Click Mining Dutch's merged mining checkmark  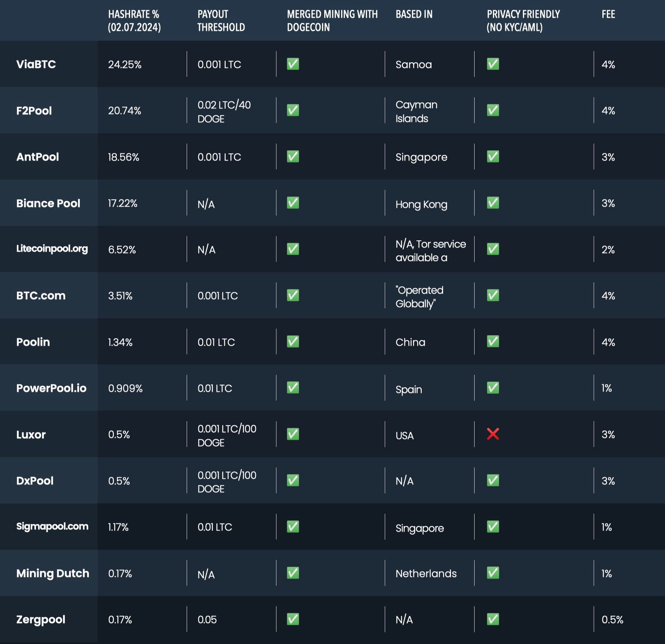pyautogui.click(x=293, y=573)
